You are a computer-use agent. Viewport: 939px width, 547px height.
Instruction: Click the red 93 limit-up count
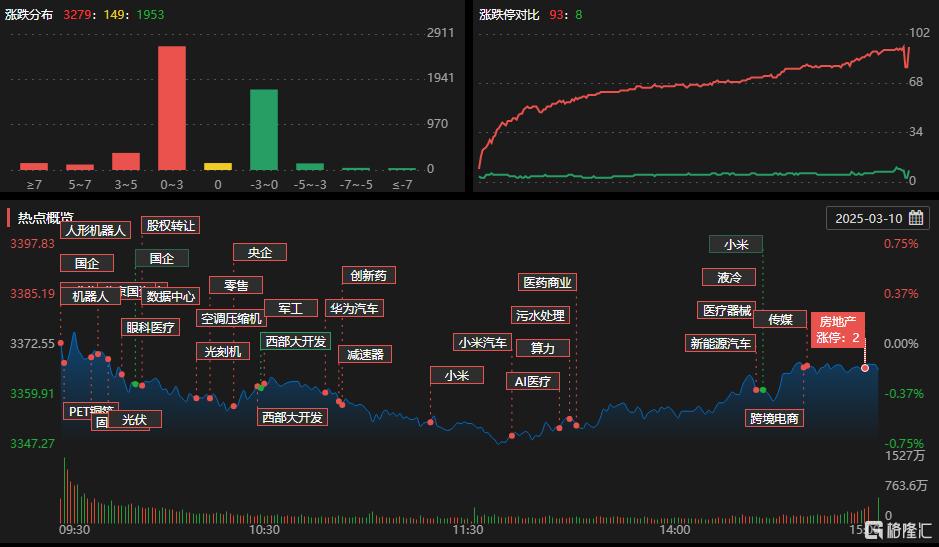[x=556, y=14]
